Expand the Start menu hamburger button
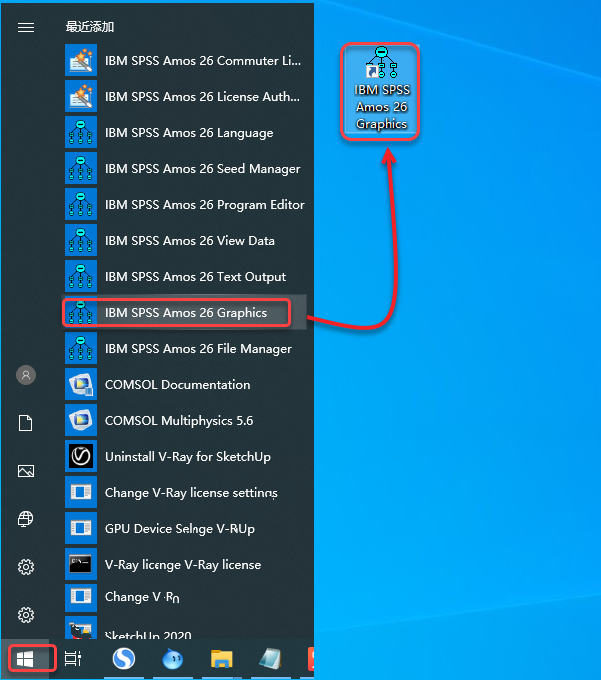Screen dimensions: 601x680 26,28
